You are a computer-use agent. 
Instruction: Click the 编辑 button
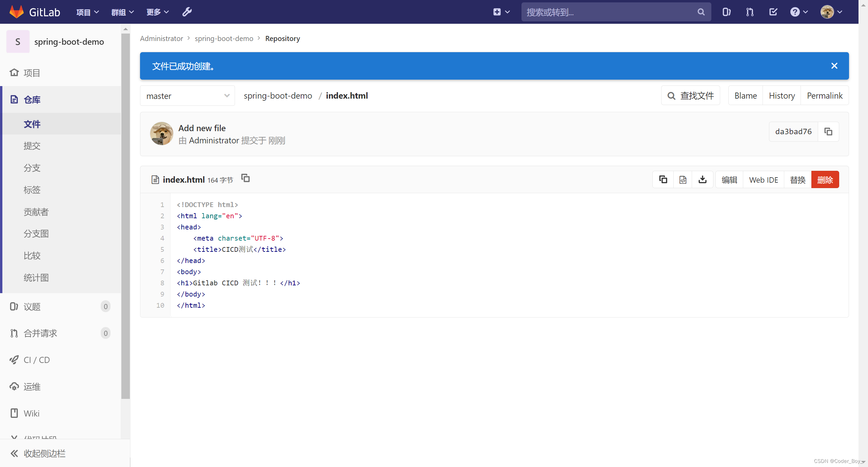[x=729, y=180]
